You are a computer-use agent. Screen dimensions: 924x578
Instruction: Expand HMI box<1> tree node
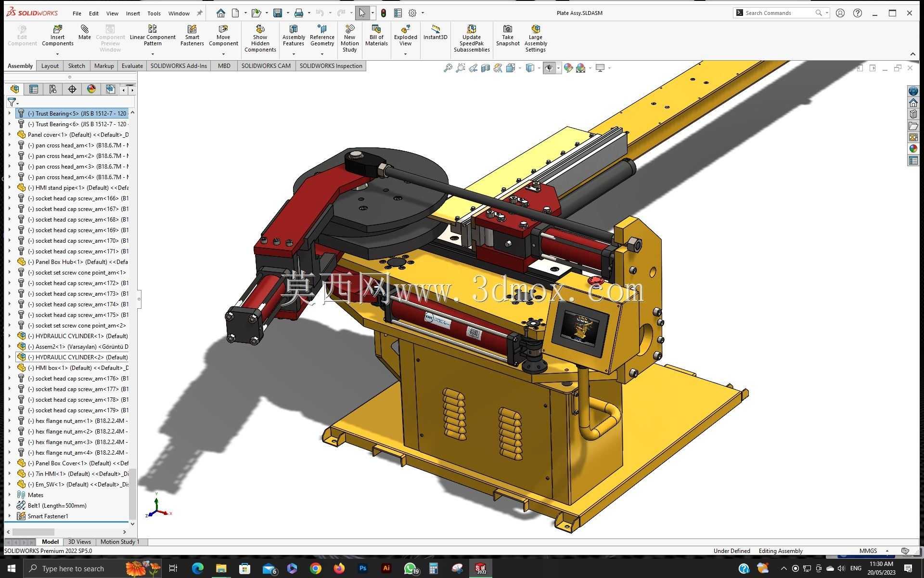pyautogui.click(x=9, y=368)
